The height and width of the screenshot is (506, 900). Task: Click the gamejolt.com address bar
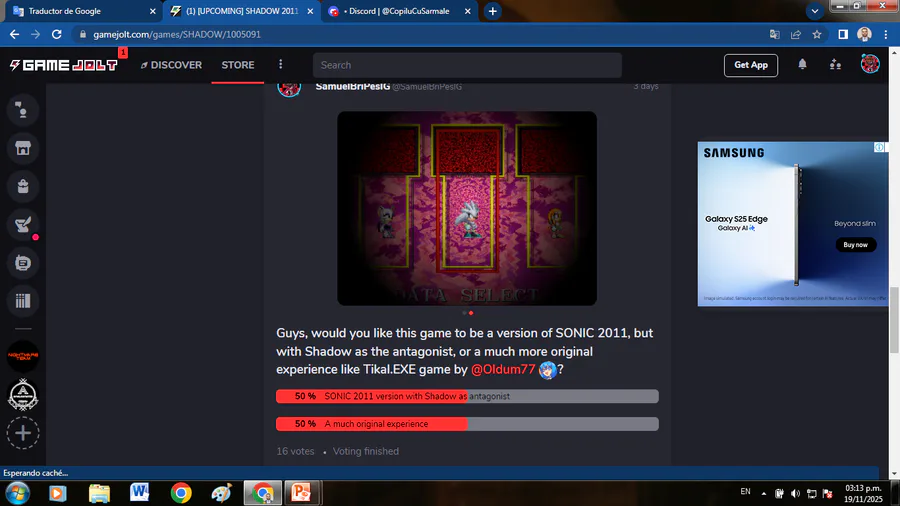(419, 34)
